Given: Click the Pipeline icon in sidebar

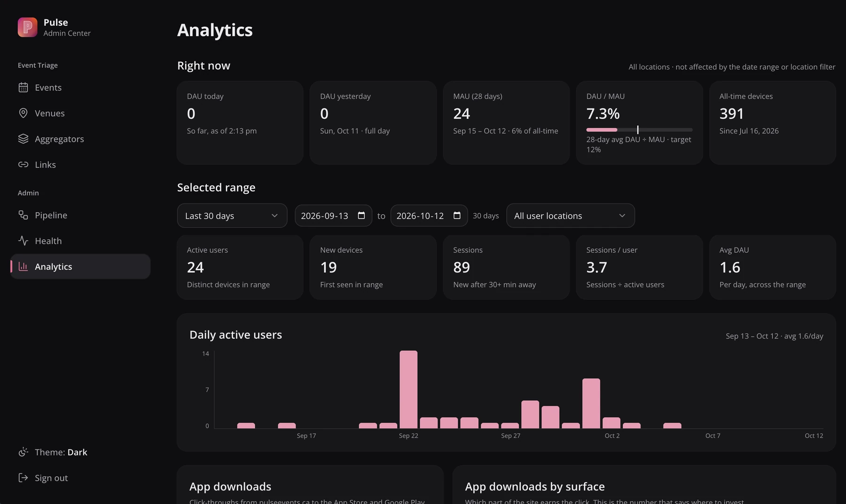Looking at the screenshot, I should (23, 215).
